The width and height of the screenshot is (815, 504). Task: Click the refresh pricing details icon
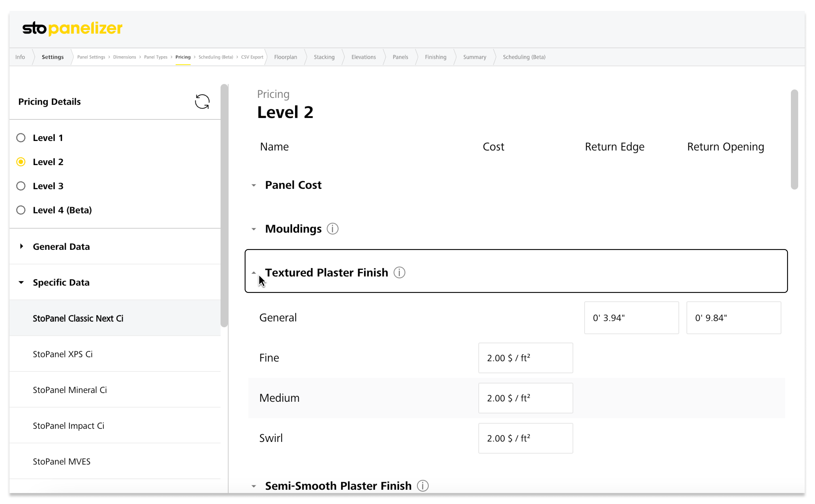click(x=202, y=102)
